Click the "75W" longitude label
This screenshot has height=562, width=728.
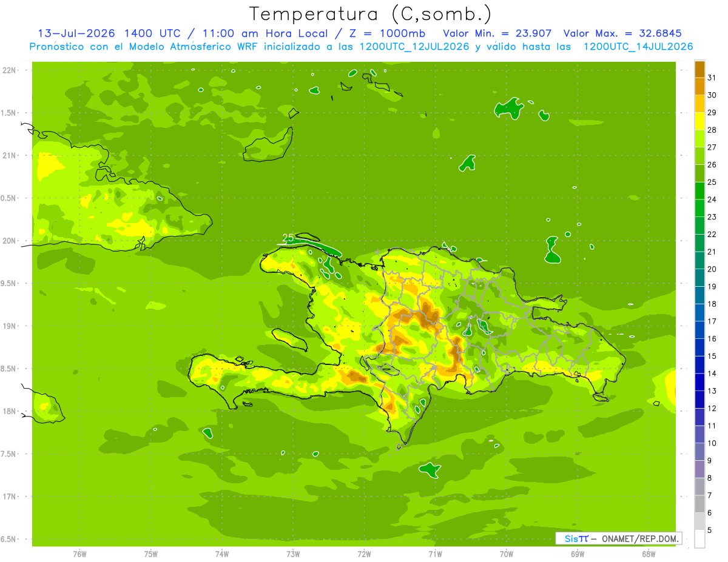tap(151, 554)
